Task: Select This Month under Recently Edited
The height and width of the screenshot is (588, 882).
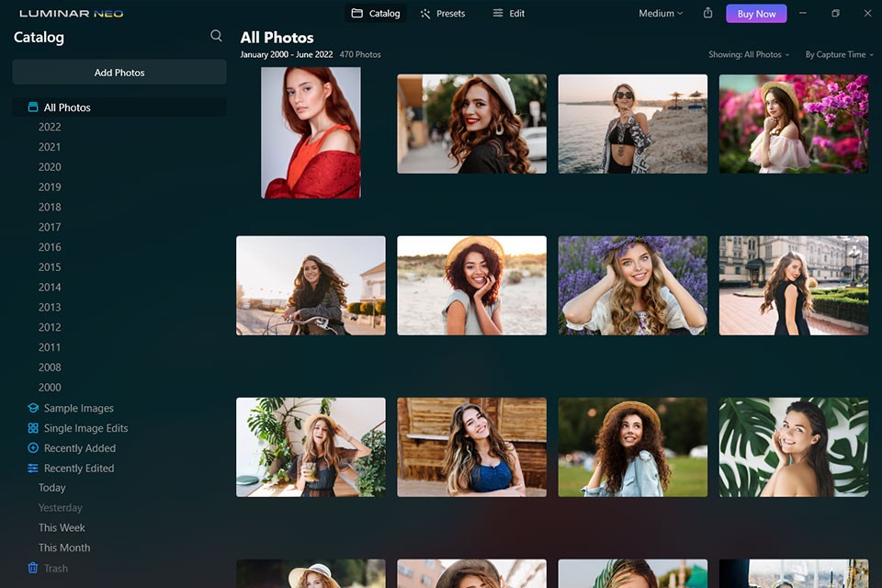Action: [64, 548]
